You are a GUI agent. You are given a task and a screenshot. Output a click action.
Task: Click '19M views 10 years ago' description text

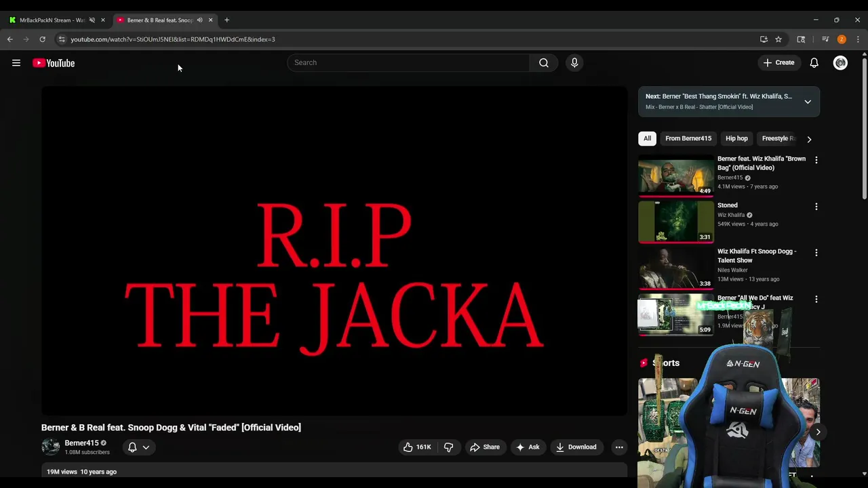[x=81, y=472]
